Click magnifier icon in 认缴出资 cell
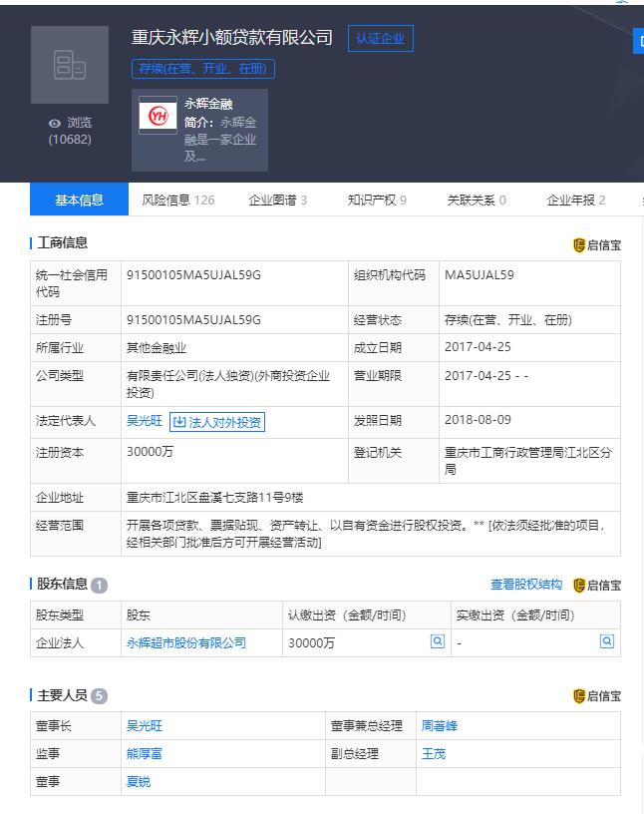This screenshot has height=814, width=644. coord(438,641)
